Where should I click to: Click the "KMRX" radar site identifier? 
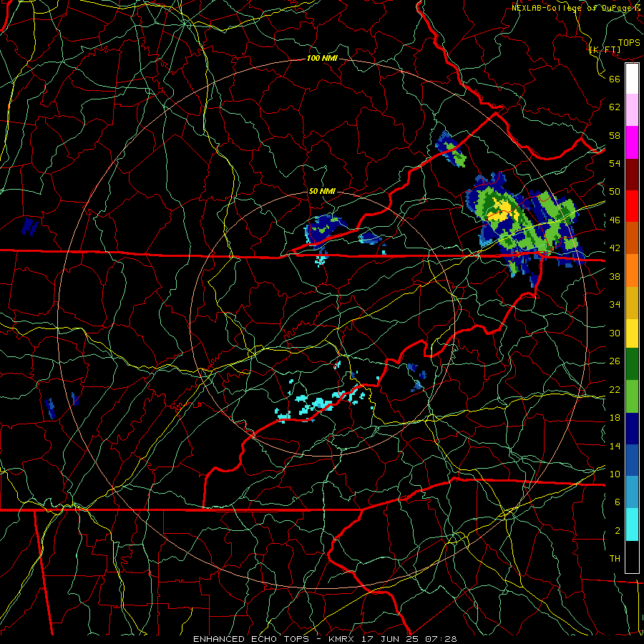[343, 639]
